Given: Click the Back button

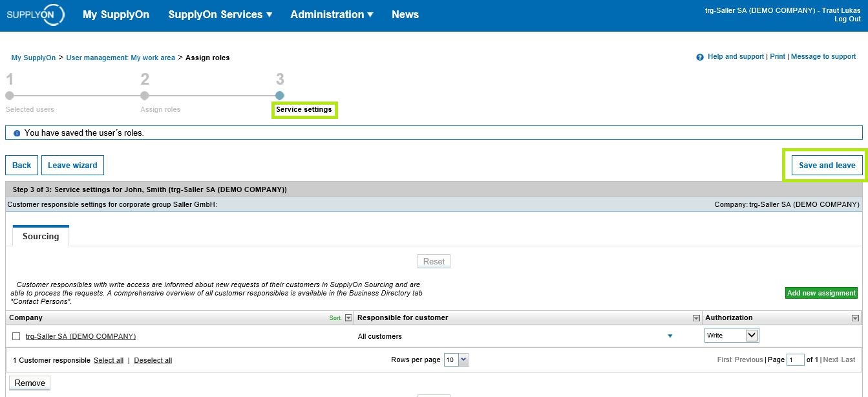Looking at the screenshot, I should pyautogui.click(x=22, y=166).
